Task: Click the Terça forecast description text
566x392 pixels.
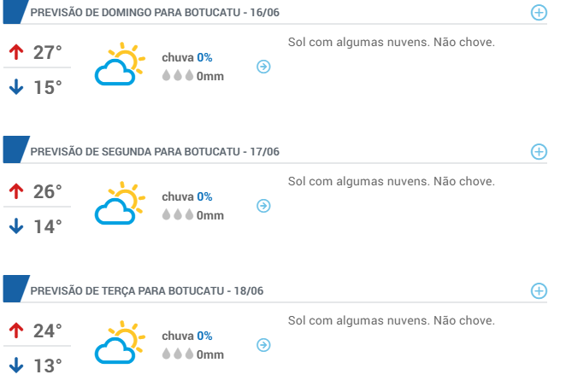Action: point(392,320)
